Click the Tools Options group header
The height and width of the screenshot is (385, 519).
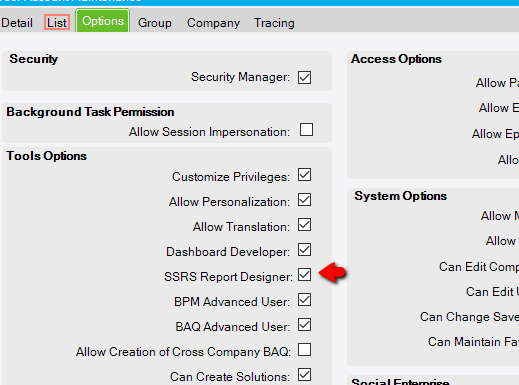pos(46,156)
